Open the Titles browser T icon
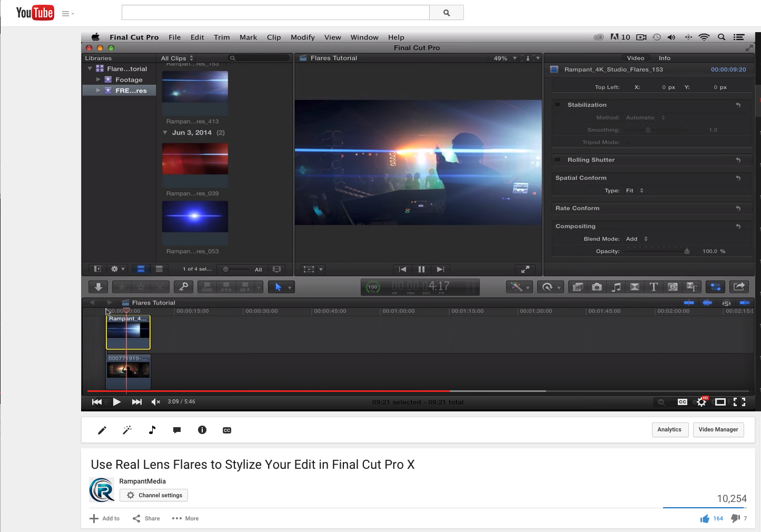The width and height of the screenshot is (761, 532). pos(654,287)
